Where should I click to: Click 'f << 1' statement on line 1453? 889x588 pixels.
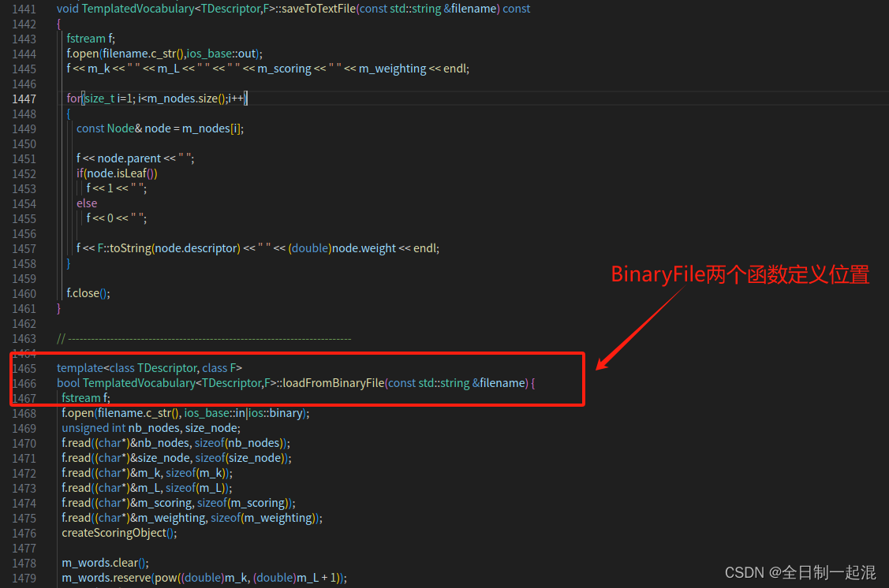99,188
